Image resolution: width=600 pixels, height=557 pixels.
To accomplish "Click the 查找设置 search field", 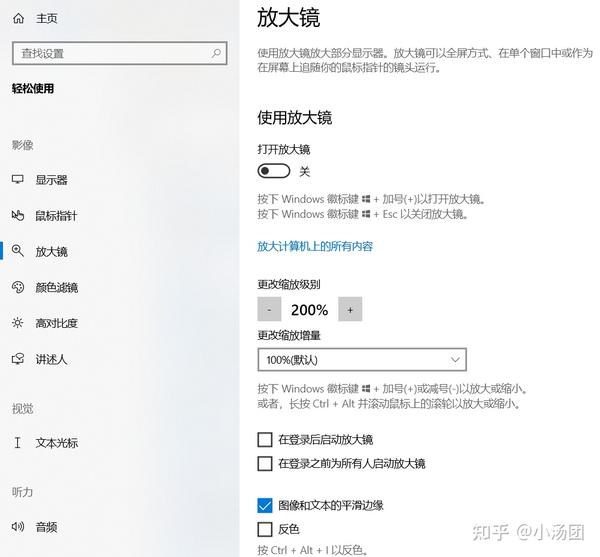I will point(120,53).
